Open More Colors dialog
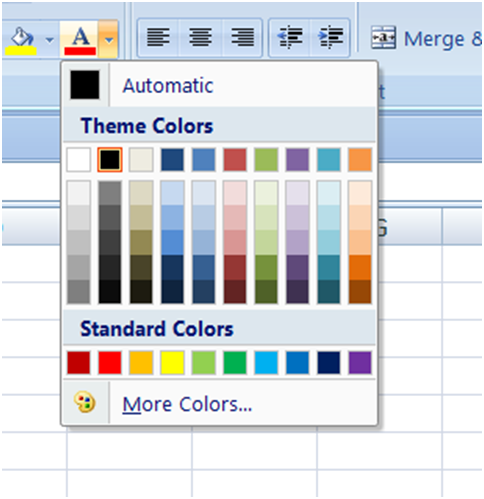The image size is (484, 499). click(x=219, y=403)
